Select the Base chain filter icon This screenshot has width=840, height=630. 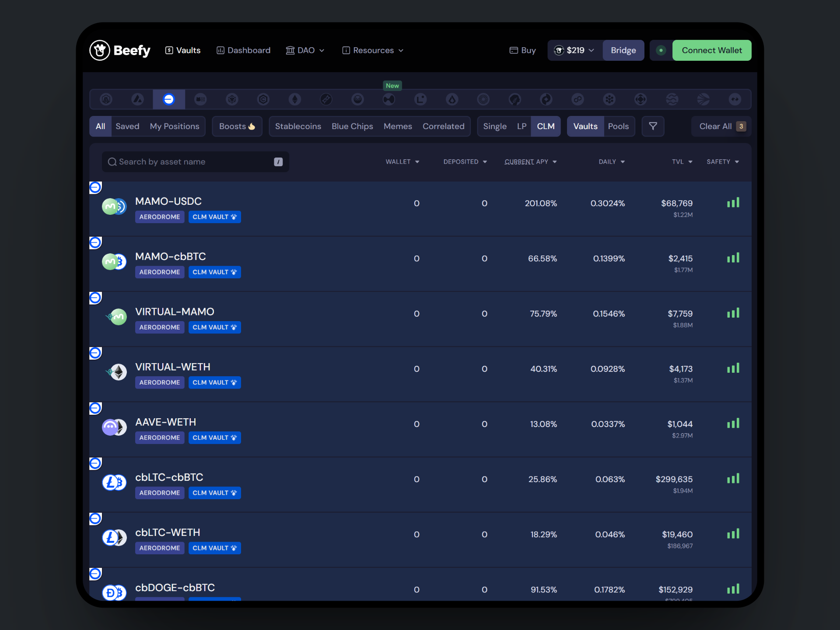tap(169, 99)
